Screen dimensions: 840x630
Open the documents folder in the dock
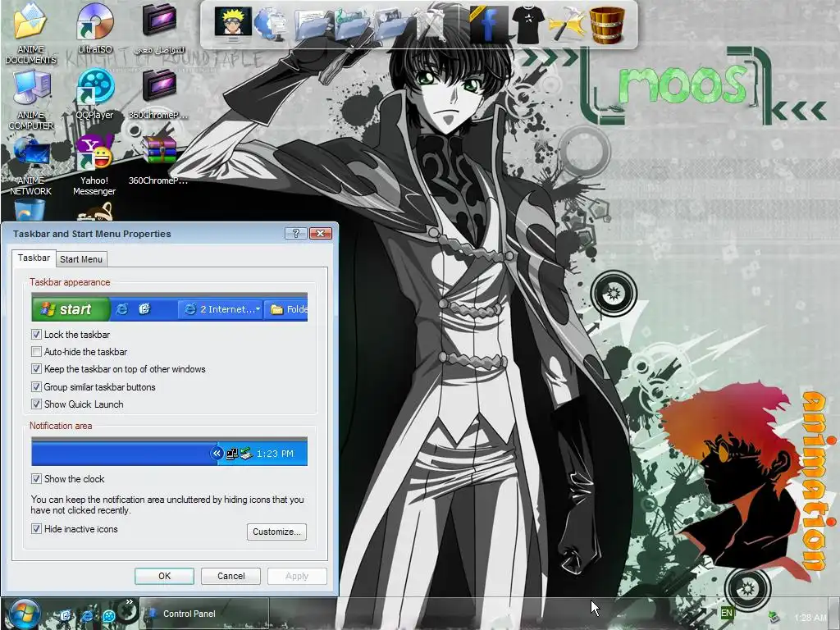pyautogui.click(x=313, y=25)
